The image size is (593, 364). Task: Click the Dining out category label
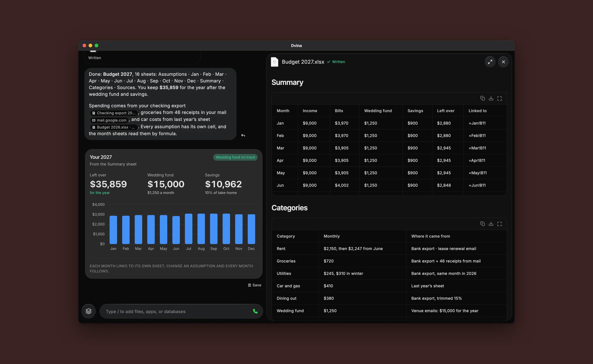coord(287,298)
